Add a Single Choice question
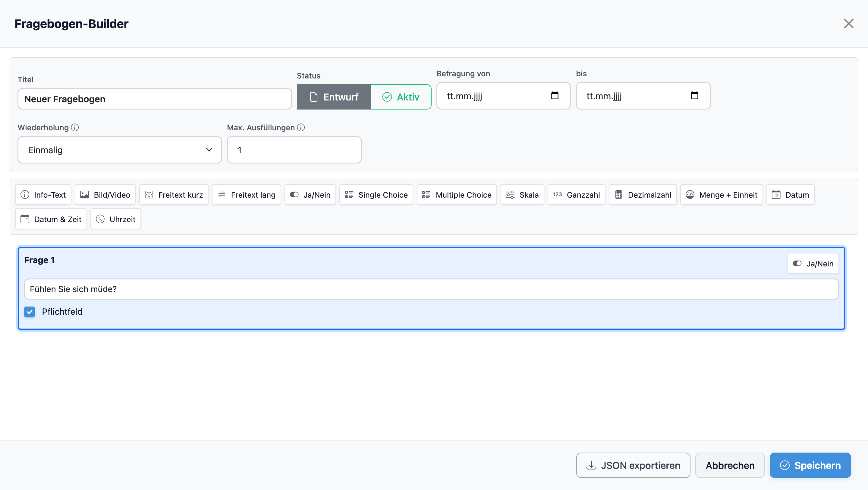Image resolution: width=868 pixels, height=490 pixels. [376, 195]
